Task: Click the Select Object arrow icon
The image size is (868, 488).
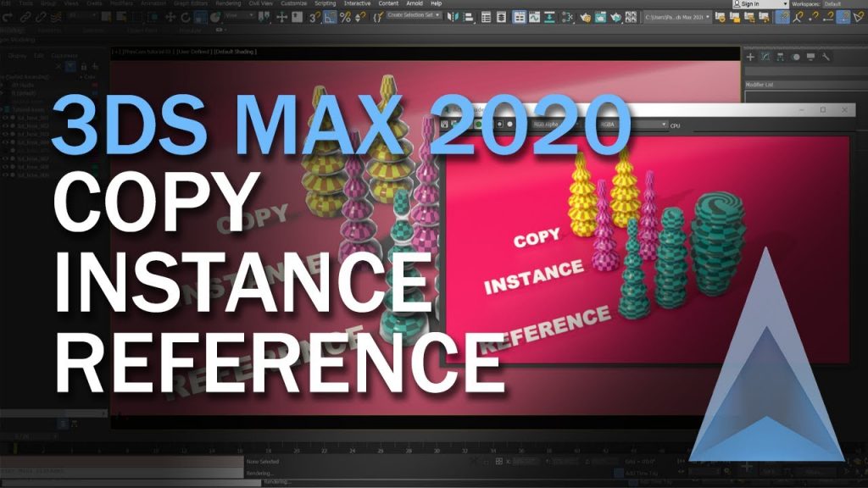Action: point(106,19)
